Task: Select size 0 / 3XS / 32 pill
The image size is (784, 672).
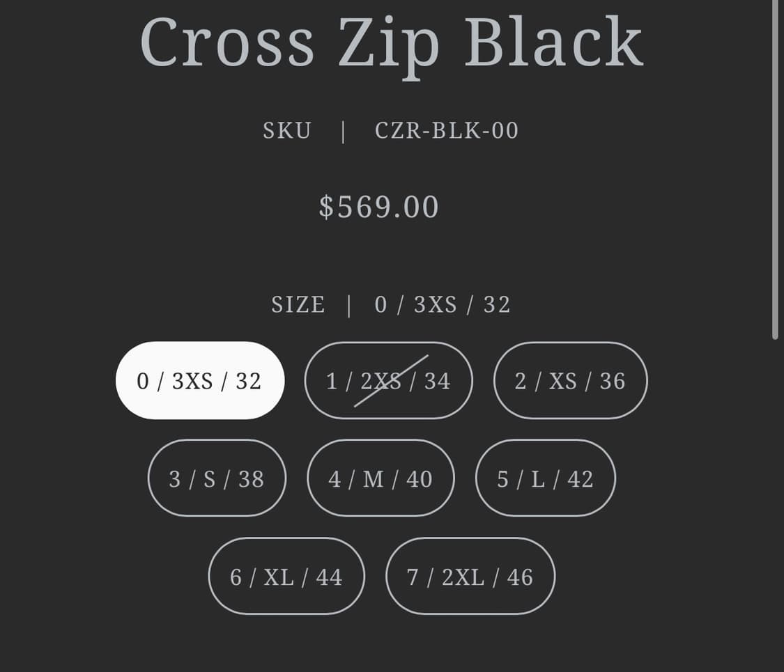Action: point(200,380)
